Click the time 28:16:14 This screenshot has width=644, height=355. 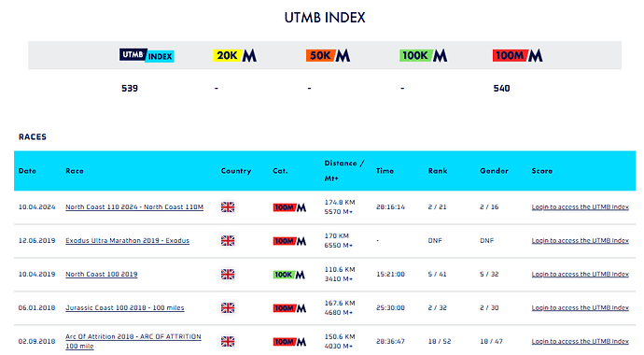click(390, 207)
